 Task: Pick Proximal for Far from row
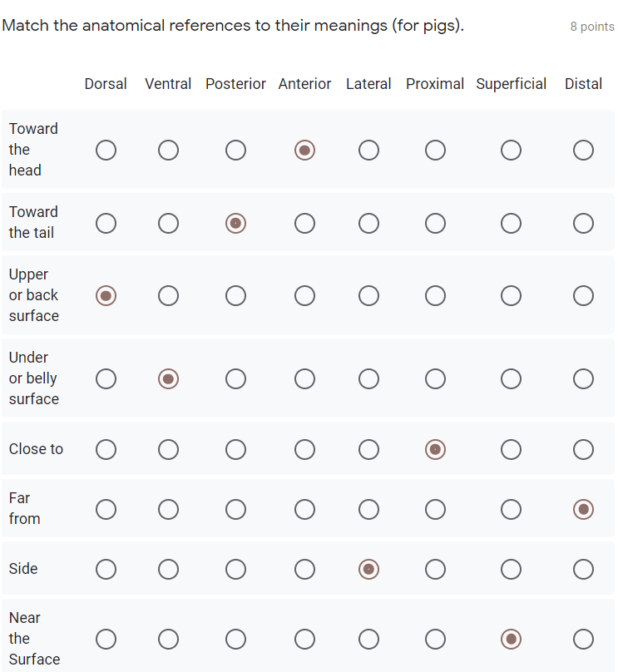coord(435,509)
